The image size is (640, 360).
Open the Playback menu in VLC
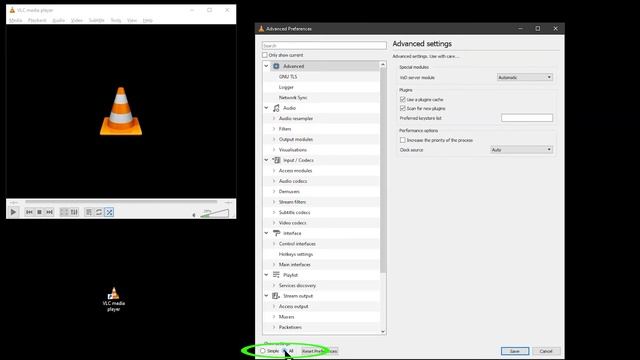pyautogui.click(x=37, y=20)
